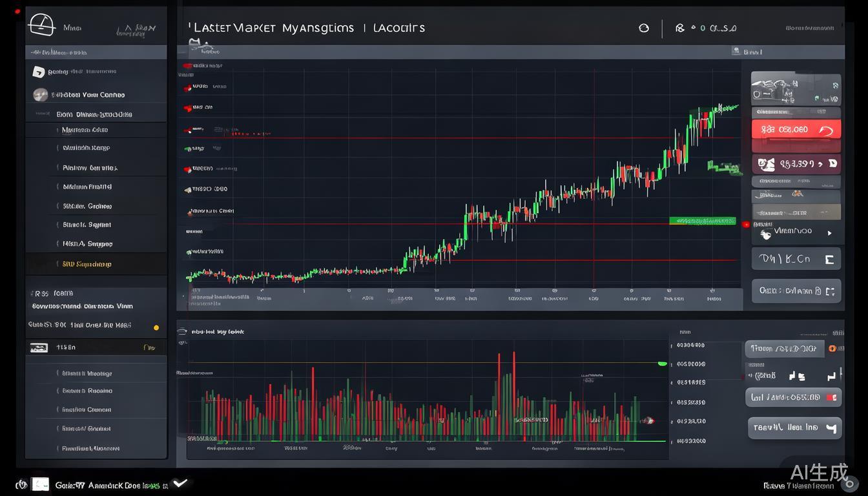Click inside the price input field in the order panel
868x496 pixels.
pyautogui.click(x=784, y=348)
